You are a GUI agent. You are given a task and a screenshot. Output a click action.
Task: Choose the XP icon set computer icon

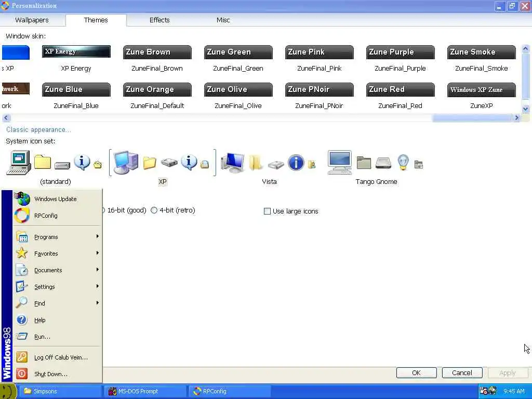coord(126,162)
